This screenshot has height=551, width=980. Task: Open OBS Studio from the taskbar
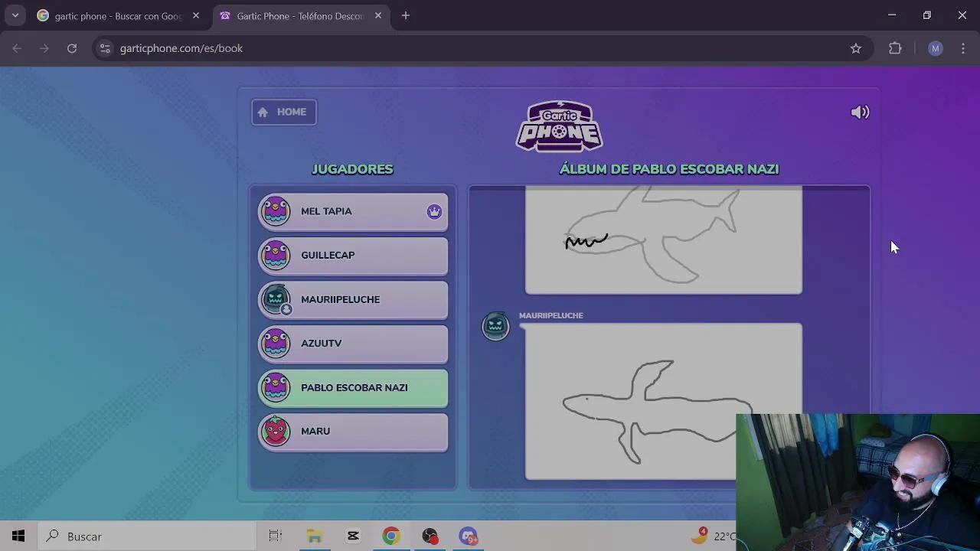pos(430,536)
